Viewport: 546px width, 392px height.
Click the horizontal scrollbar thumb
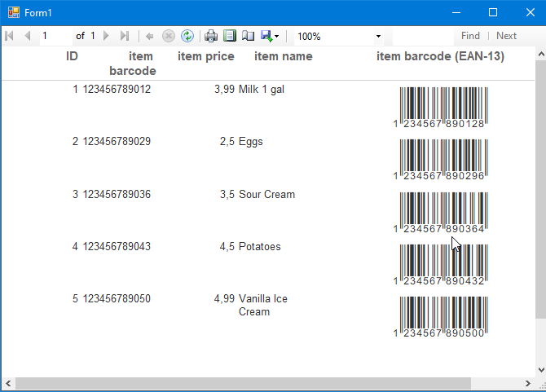point(243,383)
